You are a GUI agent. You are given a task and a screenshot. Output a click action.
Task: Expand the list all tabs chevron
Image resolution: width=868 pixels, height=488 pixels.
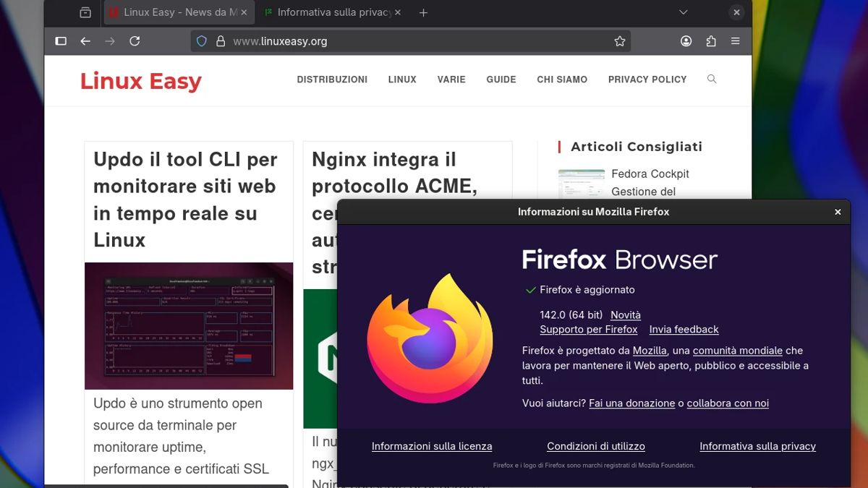coord(683,12)
